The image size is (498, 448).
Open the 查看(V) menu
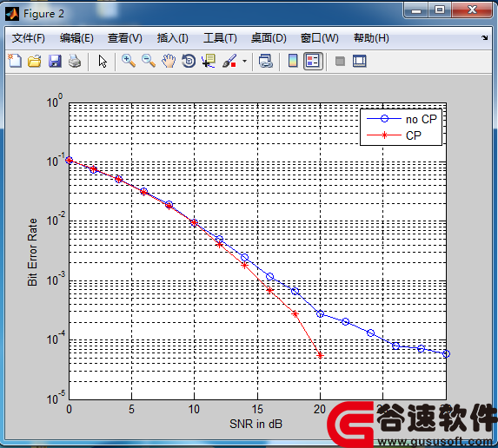click(125, 38)
